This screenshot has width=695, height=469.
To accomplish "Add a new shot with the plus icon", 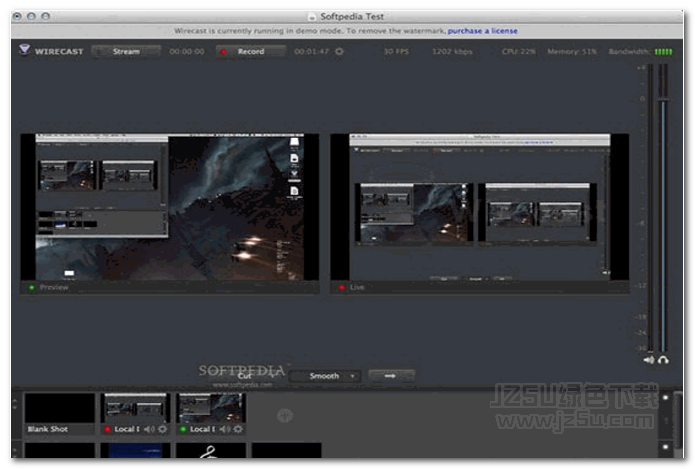I will pyautogui.click(x=285, y=415).
